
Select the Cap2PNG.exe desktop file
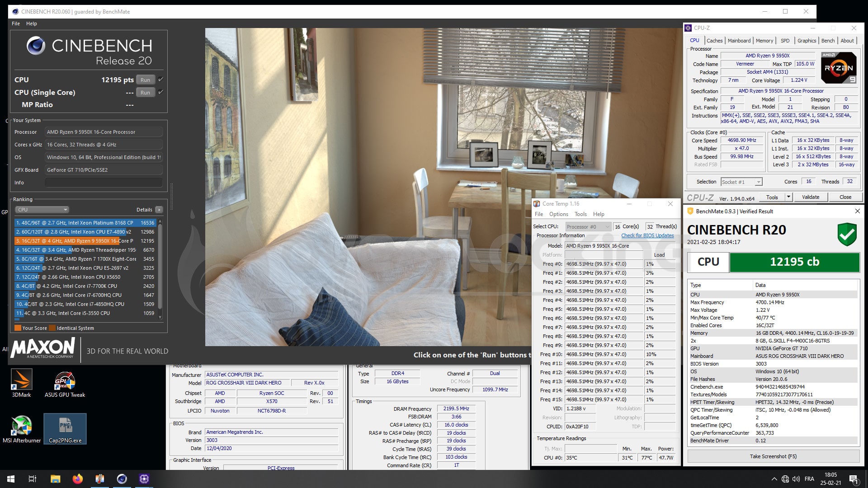(x=65, y=429)
